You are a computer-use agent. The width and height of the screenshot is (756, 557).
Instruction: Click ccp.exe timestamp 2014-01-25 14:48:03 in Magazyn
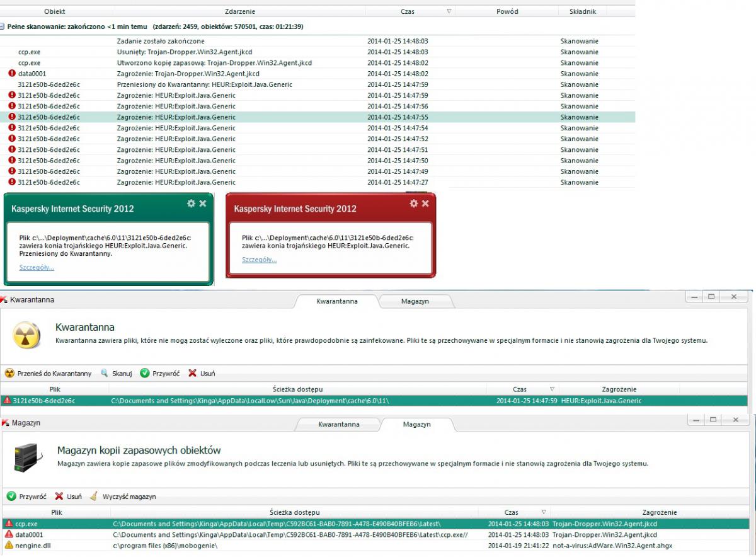pyautogui.click(x=518, y=524)
